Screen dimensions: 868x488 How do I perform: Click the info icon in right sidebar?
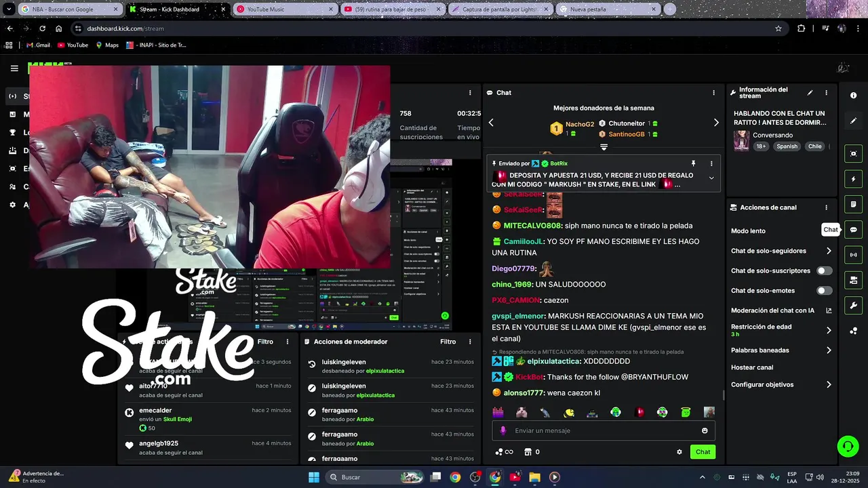853,96
